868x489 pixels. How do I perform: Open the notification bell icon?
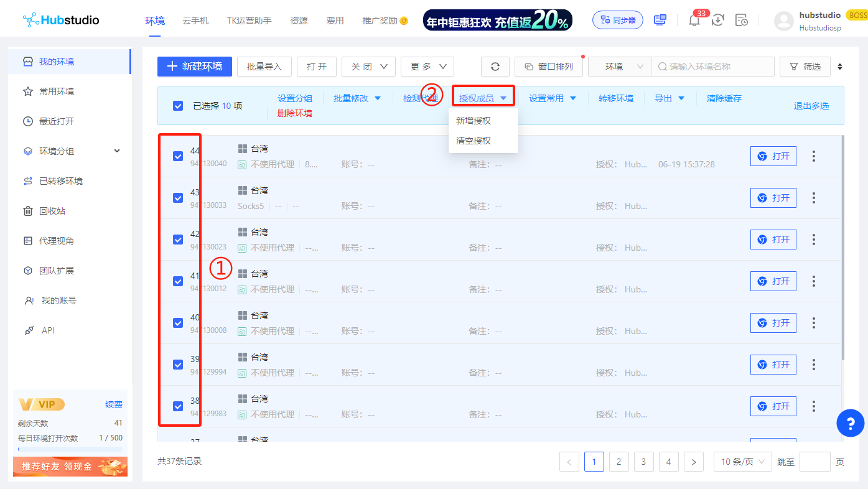click(694, 20)
